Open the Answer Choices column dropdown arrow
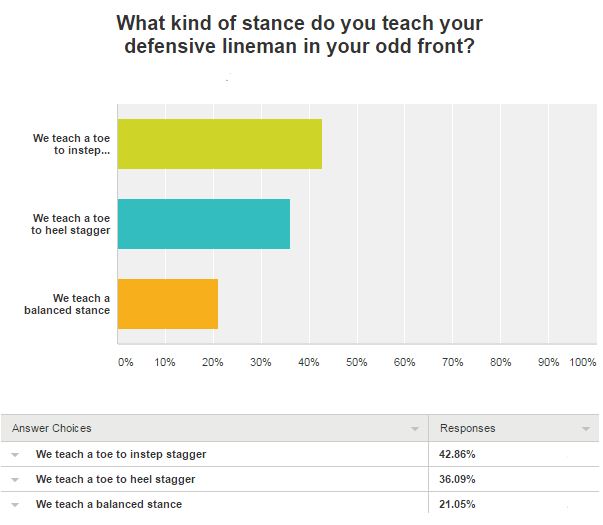The width and height of the screenshot is (603, 525). 415,429
